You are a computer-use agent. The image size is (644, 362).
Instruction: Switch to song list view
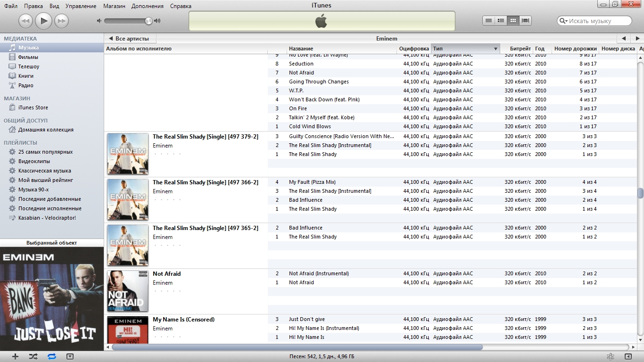pos(489,21)
